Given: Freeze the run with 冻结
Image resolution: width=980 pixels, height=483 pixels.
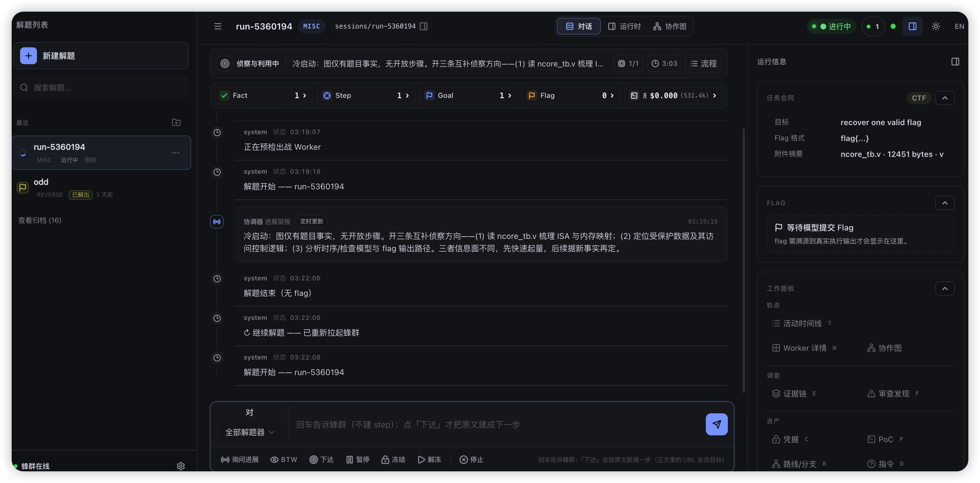Looking at the screenshot, I should (x=393, y=459).
